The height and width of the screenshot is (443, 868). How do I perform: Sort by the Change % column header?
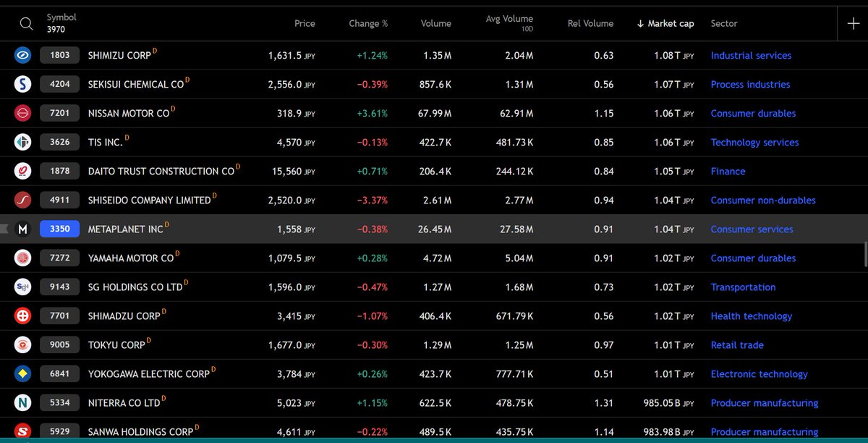[368, 23]
